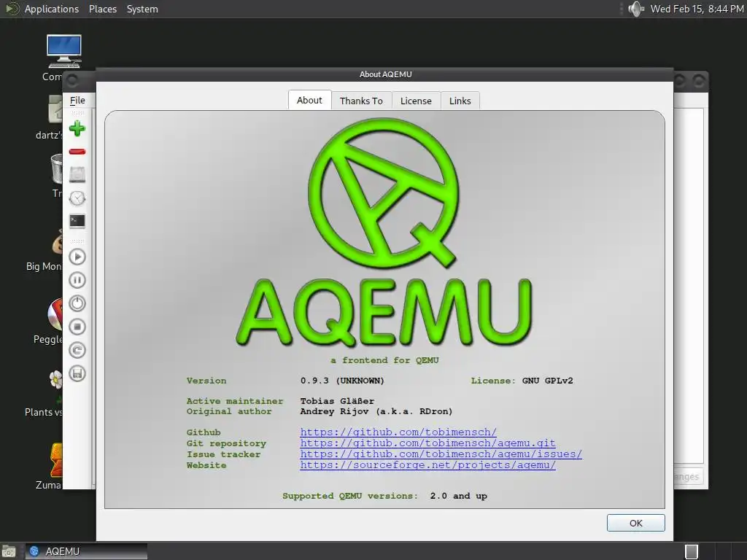This screenshot has width=747, height=560.
Task: Click the date and time clock
Action: (x=697, y=9)
